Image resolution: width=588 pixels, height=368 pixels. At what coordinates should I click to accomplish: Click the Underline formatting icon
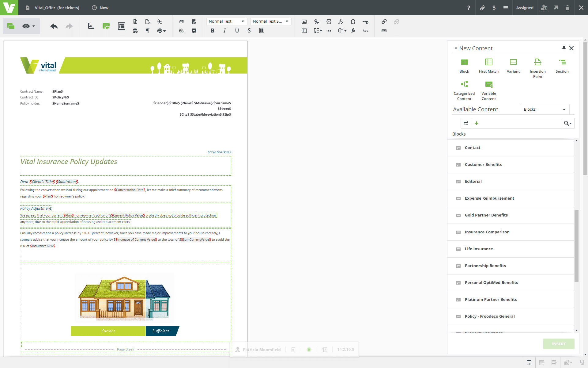236,30
